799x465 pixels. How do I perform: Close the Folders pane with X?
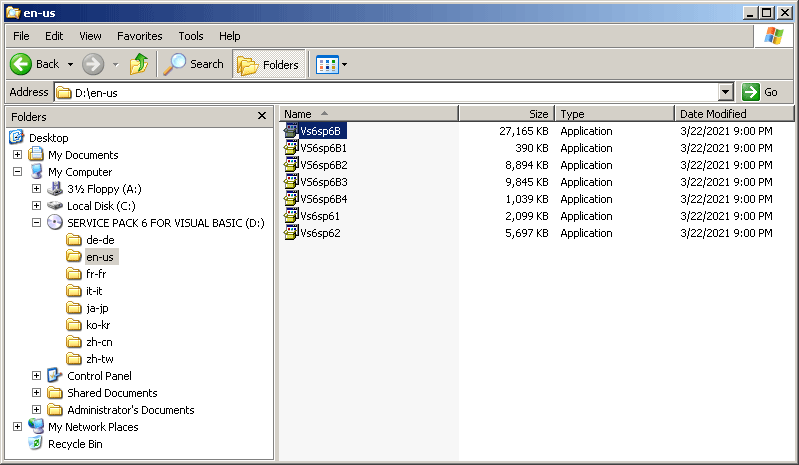coord(262,116)
